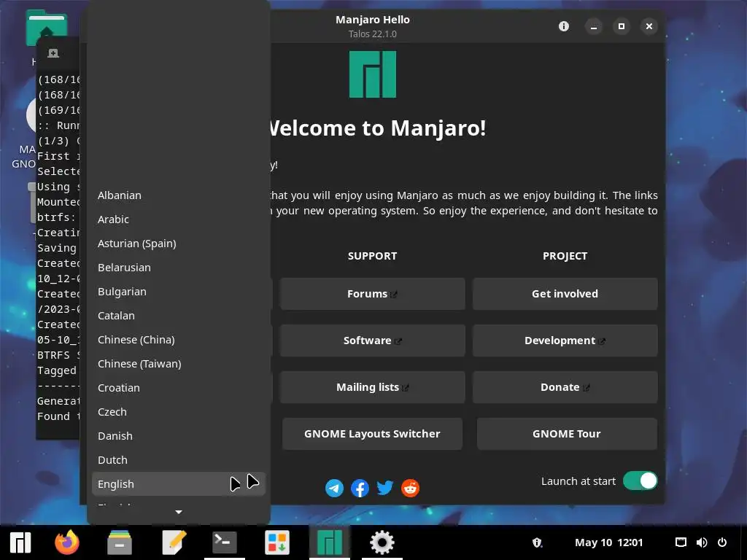Click the Welcome to Manjaro! heading

[377, 128]
